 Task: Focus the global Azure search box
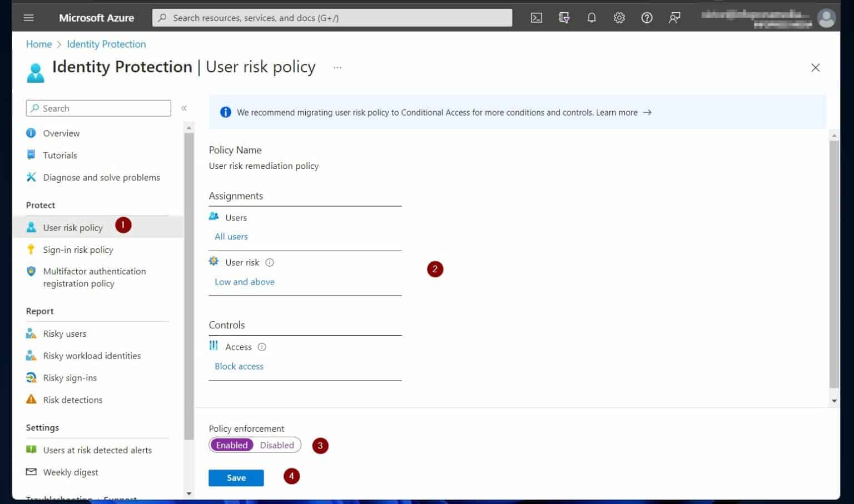pyautogui.click(x=332, y=18)
